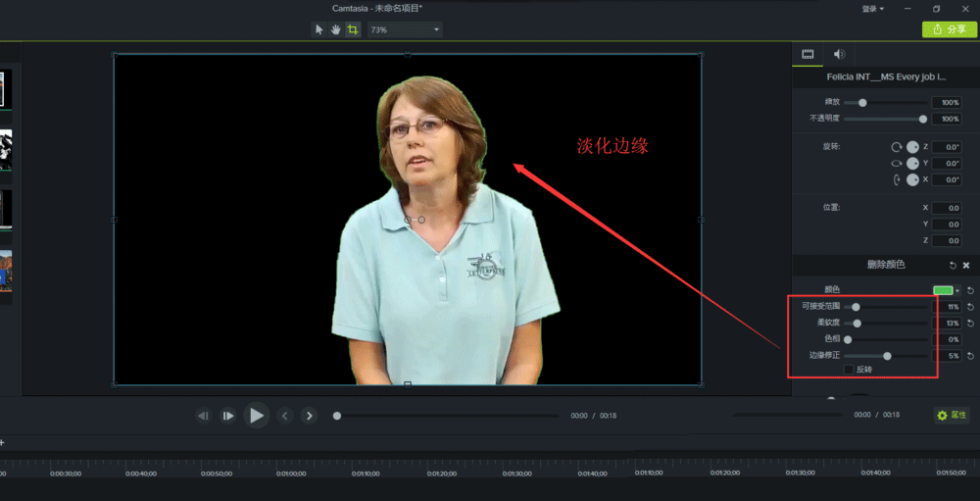Click the Z rotation dial knob
Screen dimensions: 980x501
click(912, 147)
